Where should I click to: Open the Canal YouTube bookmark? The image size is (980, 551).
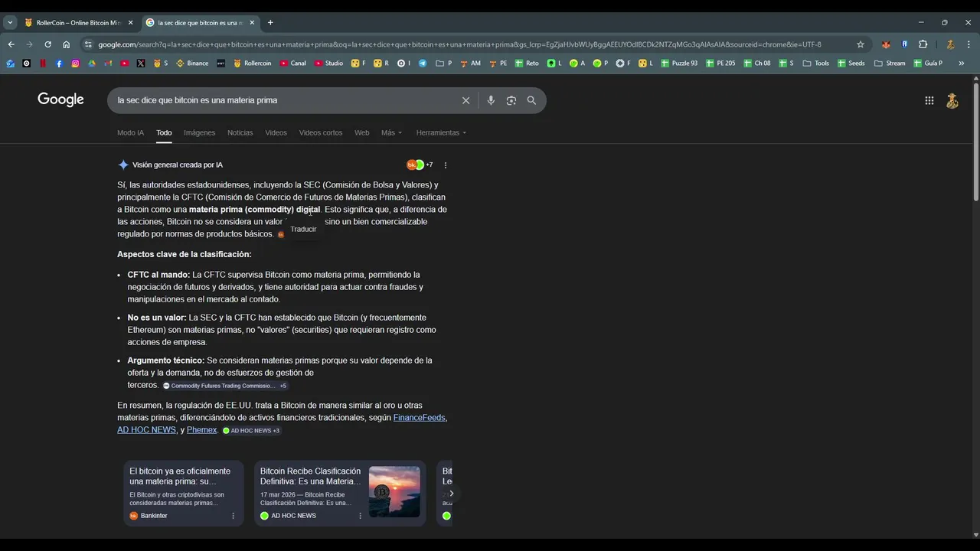[x=292, y=64]
